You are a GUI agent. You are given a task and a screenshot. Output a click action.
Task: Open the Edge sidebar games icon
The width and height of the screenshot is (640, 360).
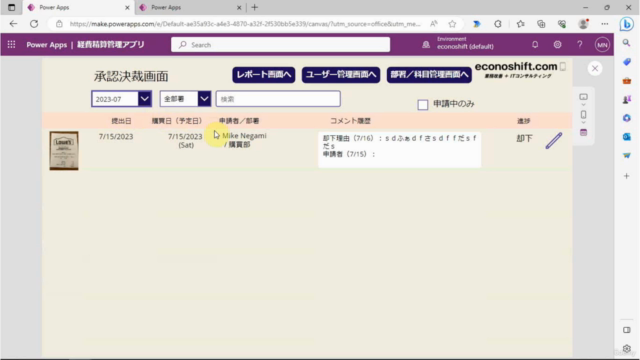[x=627, y=99]
